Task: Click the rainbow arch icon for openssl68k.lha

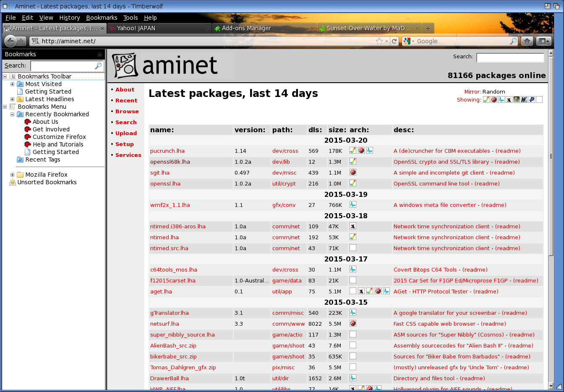Action: tap(353, 161)
